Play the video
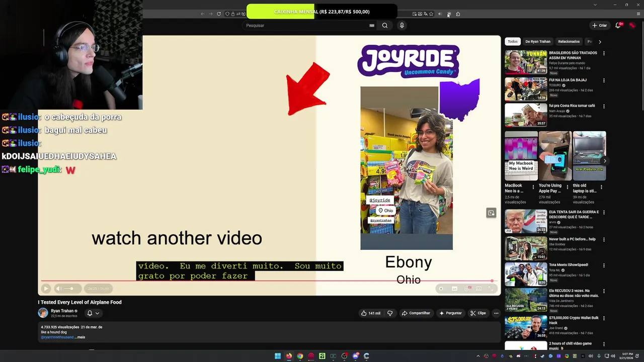Viewport: 644px width, 362px height. 46,289
